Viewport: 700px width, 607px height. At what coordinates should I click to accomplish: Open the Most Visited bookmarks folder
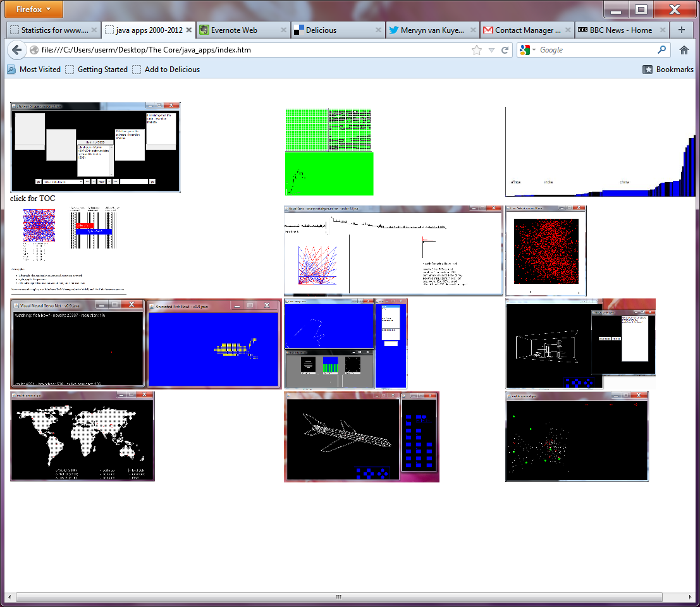34,70
